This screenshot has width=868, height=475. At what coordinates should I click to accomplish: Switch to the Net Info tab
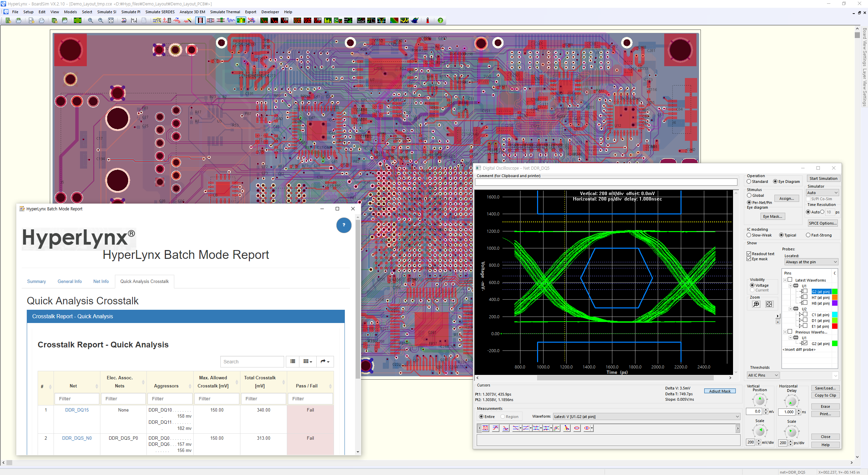101,281
